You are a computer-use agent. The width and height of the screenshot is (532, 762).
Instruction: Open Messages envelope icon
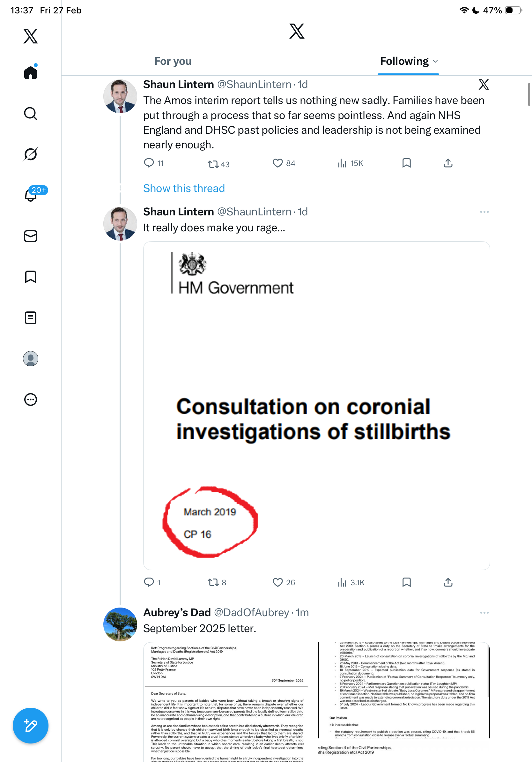[31, 236]
